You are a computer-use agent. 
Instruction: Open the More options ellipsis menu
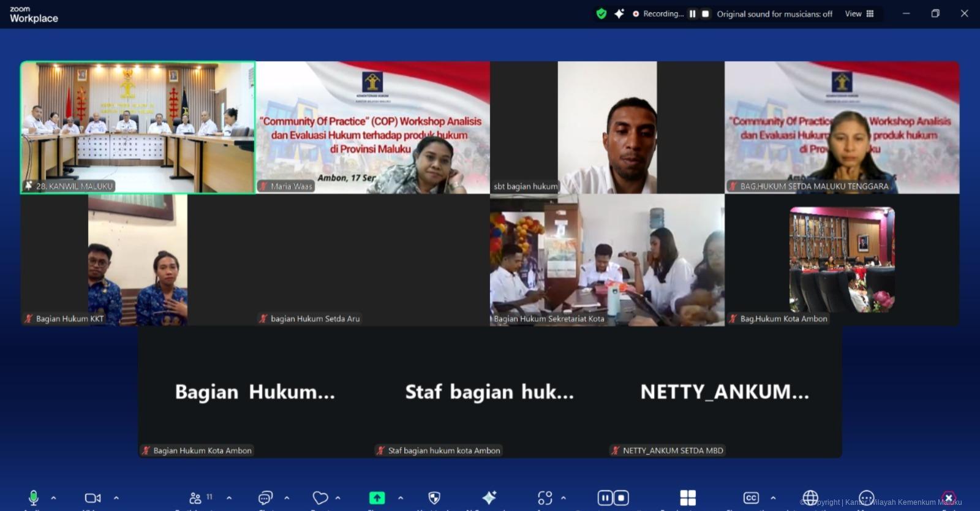[x=866, y=498]
